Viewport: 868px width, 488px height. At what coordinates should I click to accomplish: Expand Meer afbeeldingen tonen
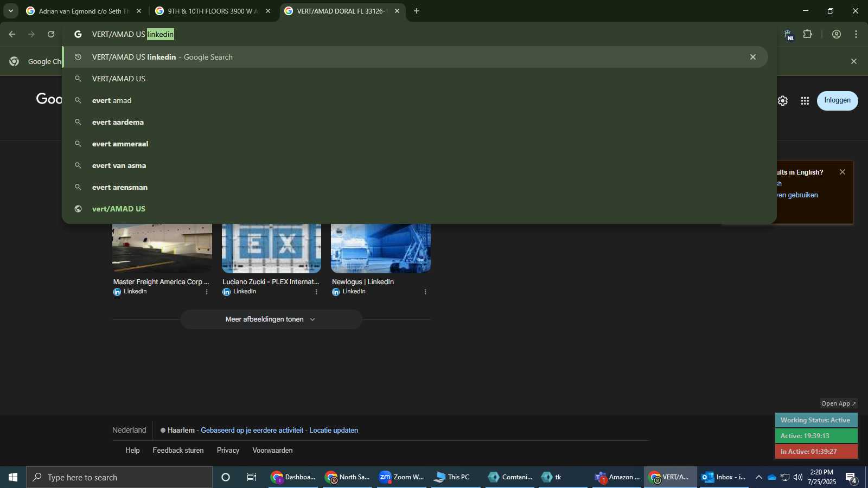[271, 319]
